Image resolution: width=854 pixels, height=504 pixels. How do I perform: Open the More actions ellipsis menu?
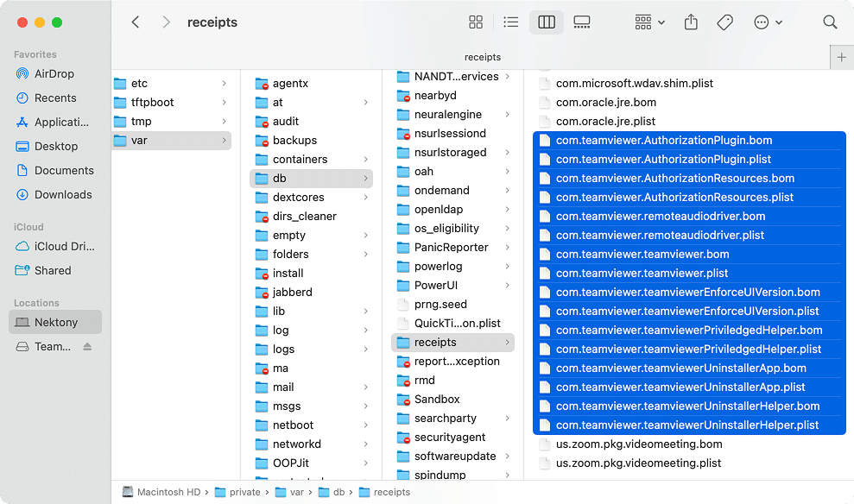point(768,22)
